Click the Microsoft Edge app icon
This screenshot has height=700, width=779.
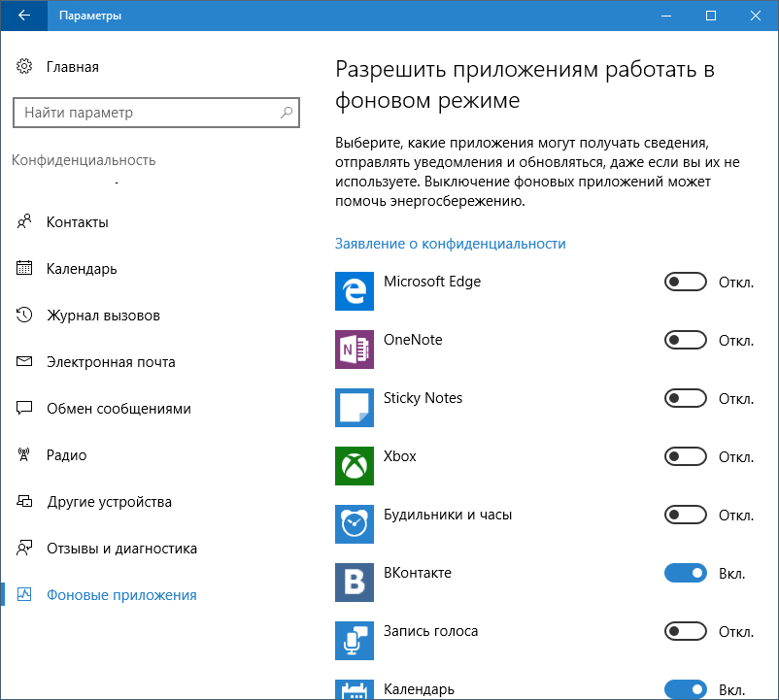click(355, 291)
